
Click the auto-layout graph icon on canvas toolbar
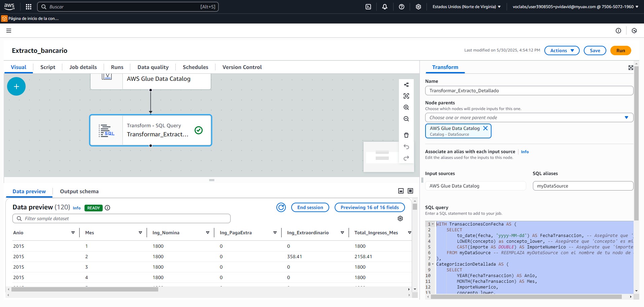click(x=406, y=85)
